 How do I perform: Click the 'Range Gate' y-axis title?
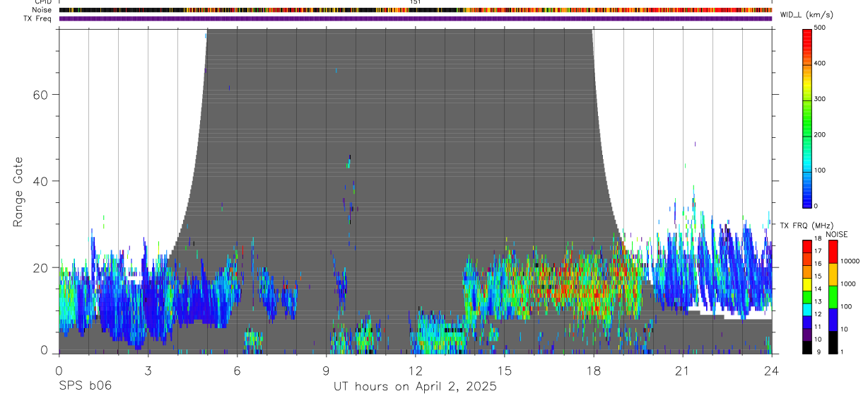click(x=18, y=192)
